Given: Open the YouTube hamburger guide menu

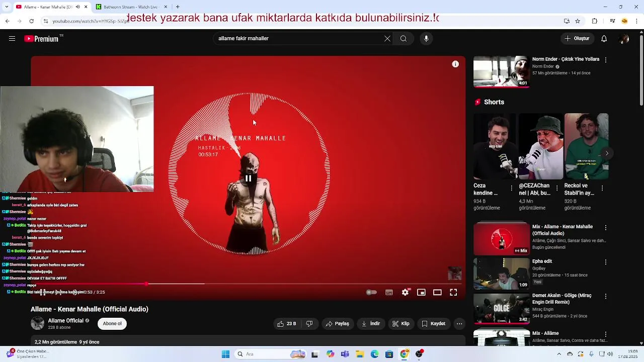Looking at the screenshot, I should [12, 39].
